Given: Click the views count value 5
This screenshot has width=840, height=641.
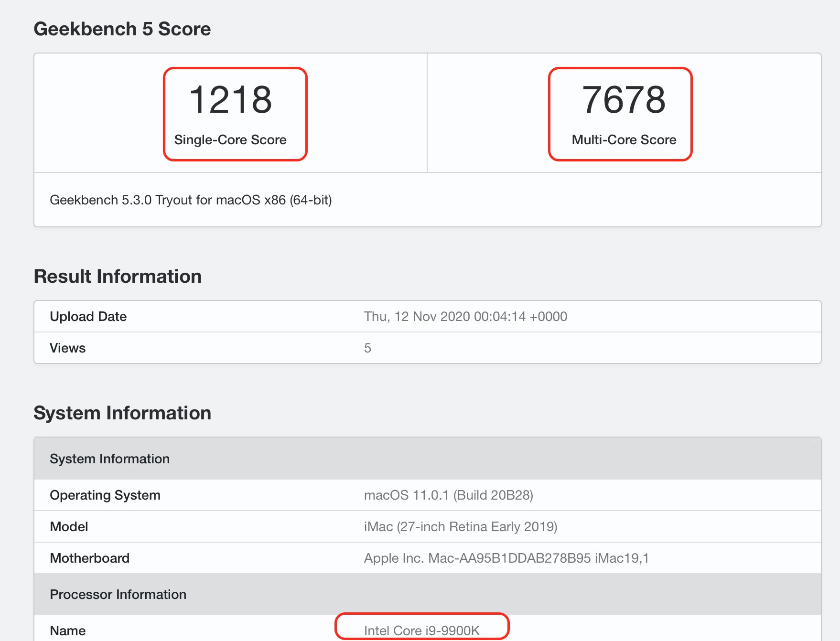Looking at the screenshot, I should tap(367, 348).
